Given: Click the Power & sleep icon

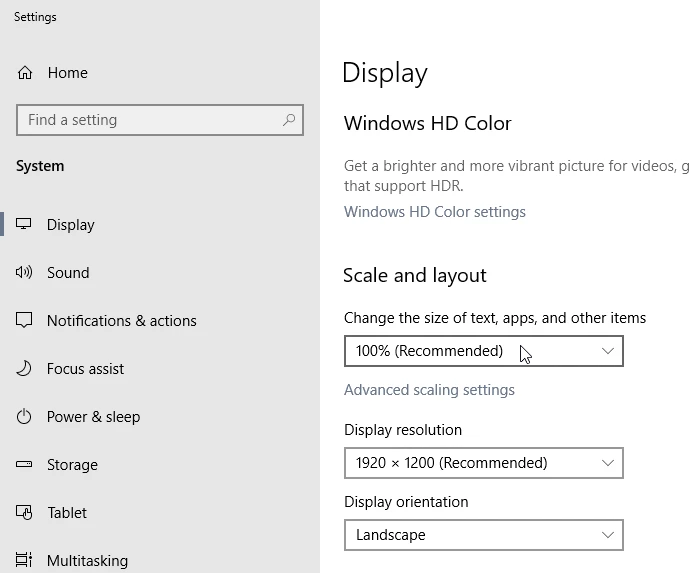Looking at the screenshot, I should point(24,416).
